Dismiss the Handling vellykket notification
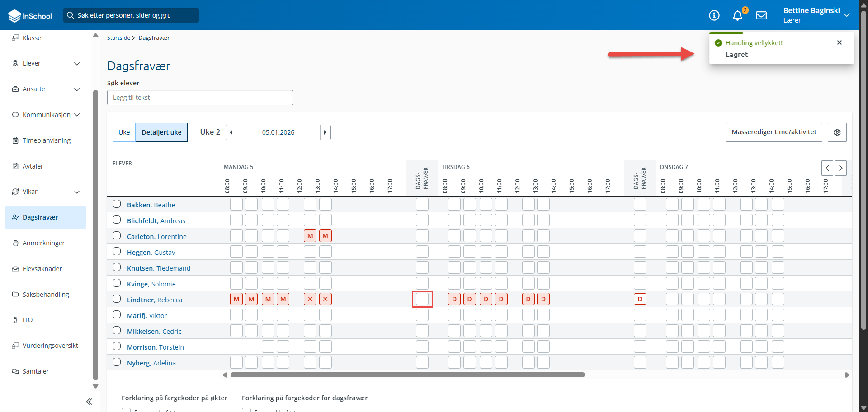Viewport: 868px width, 412px height. [x=840, y=42]
